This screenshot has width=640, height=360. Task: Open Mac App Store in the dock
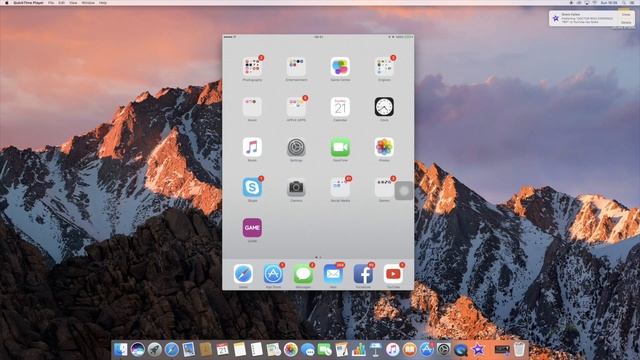click(x=427, y=349)
